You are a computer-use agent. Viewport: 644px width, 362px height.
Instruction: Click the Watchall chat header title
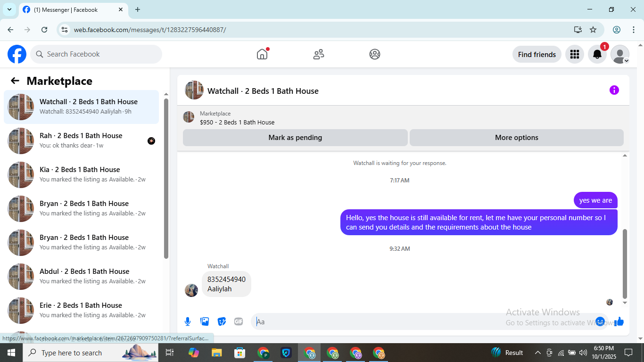click(263, 91)
